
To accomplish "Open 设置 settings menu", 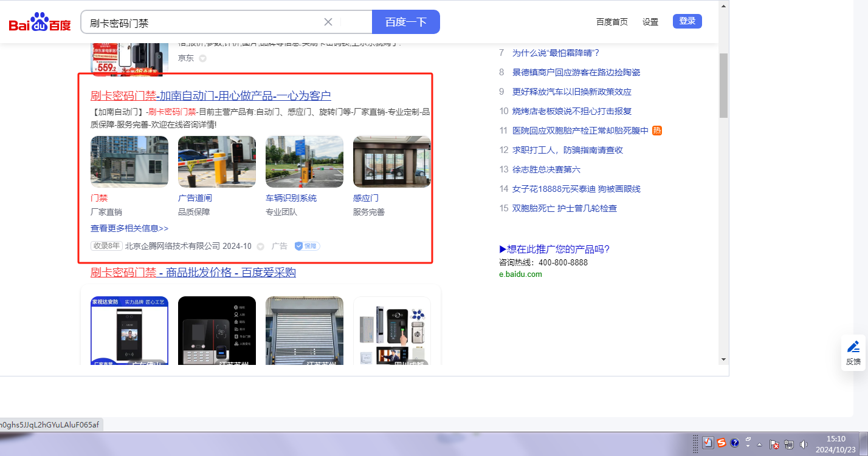I will coord(650,22).
